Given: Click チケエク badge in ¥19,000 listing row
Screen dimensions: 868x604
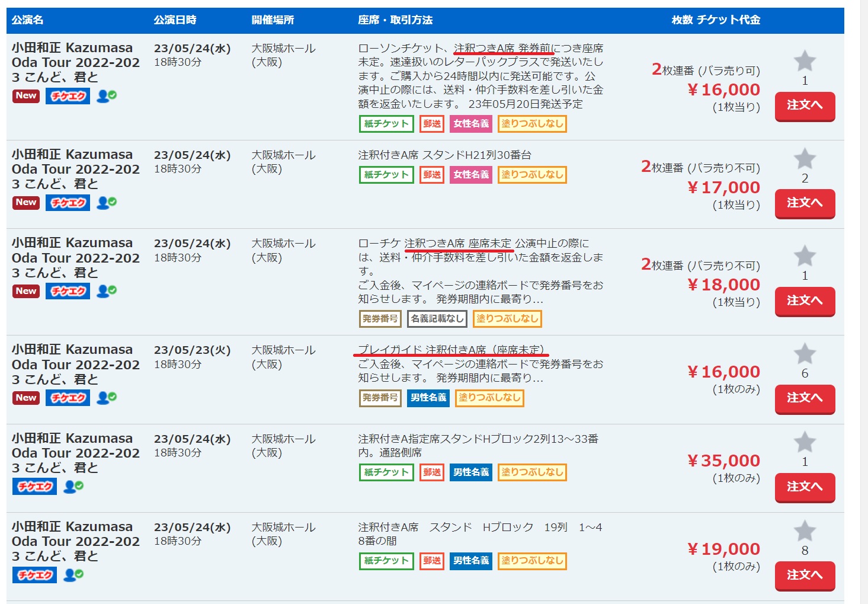Looking at the screenshot, I should (34, 575).
